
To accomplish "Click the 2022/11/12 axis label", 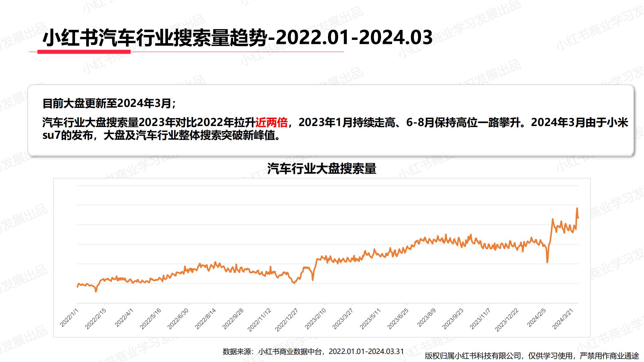I will [x=259, y=320].
